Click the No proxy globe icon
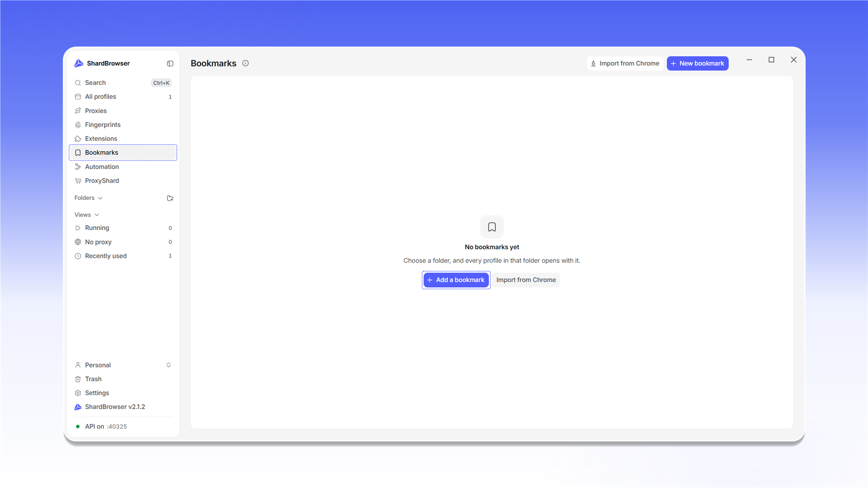 [78, 242]
